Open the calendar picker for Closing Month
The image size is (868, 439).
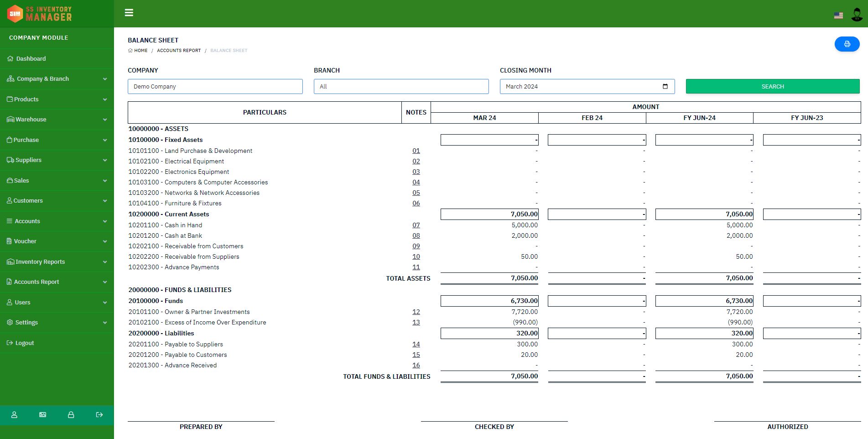[x=665, y=86]
